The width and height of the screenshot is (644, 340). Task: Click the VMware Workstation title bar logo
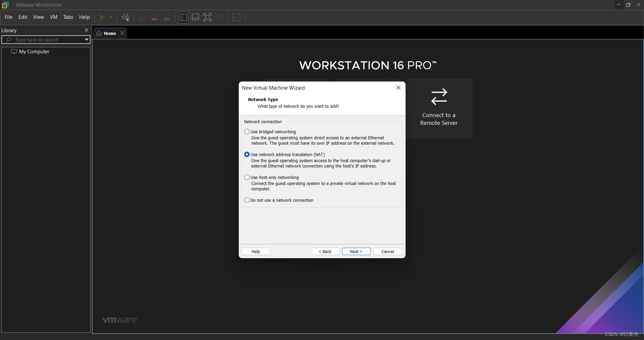click(x=5, y=5)
